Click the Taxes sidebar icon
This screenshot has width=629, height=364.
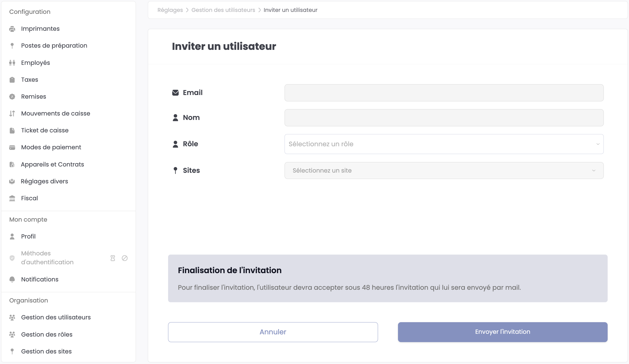click(x=12, y=80)
